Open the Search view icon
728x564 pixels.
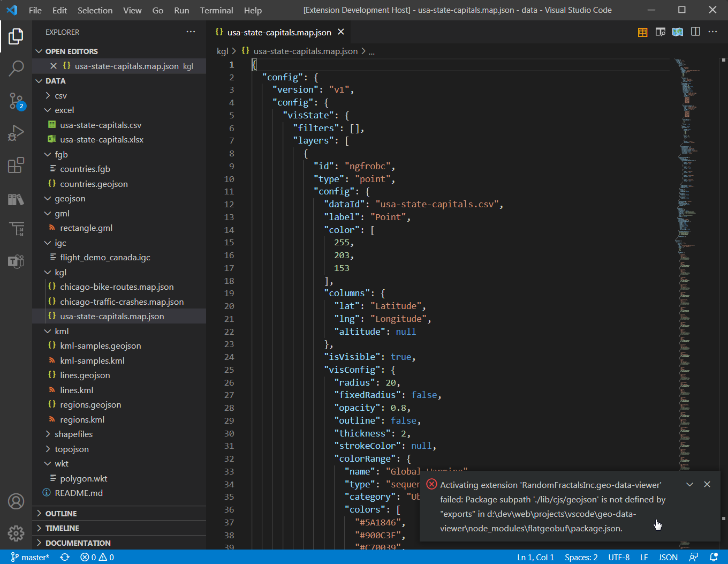coord(16,69)
